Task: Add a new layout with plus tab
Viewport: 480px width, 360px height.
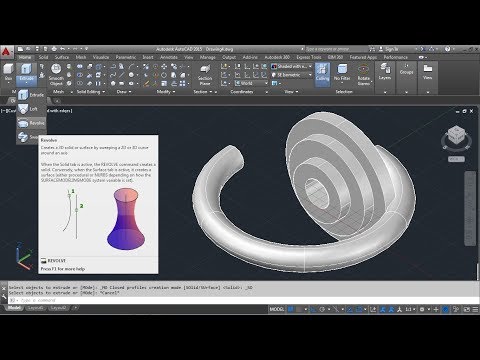Action: [x=75, y=308]
